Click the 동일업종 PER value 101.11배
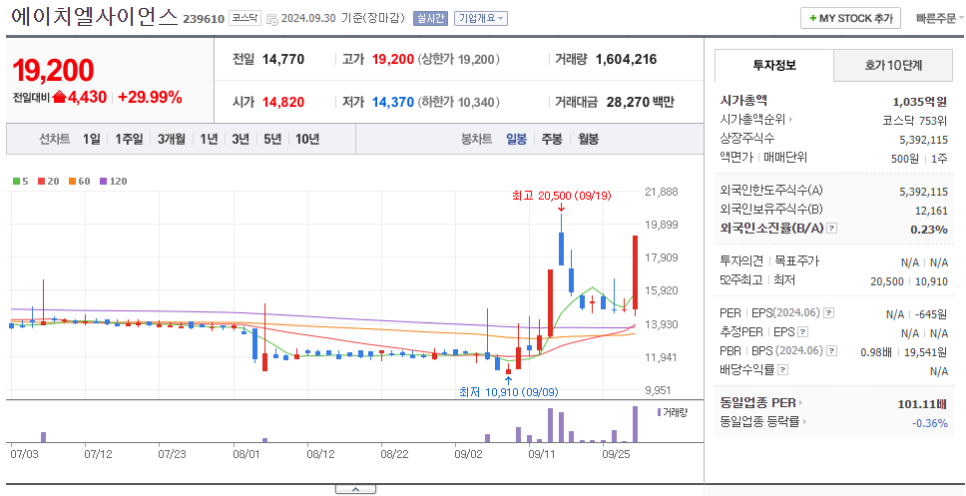Viewport: 966px width, 496px height. pos(923,404)
